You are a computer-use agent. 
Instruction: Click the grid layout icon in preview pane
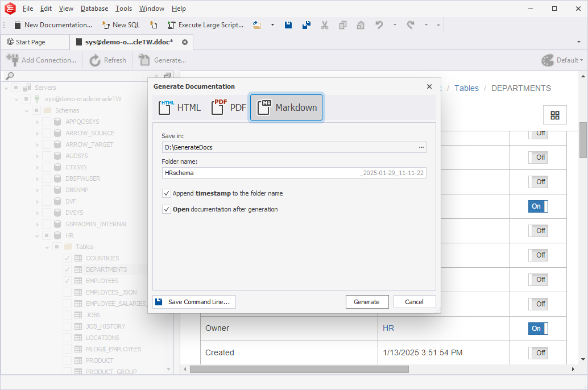tap(555, 115)
